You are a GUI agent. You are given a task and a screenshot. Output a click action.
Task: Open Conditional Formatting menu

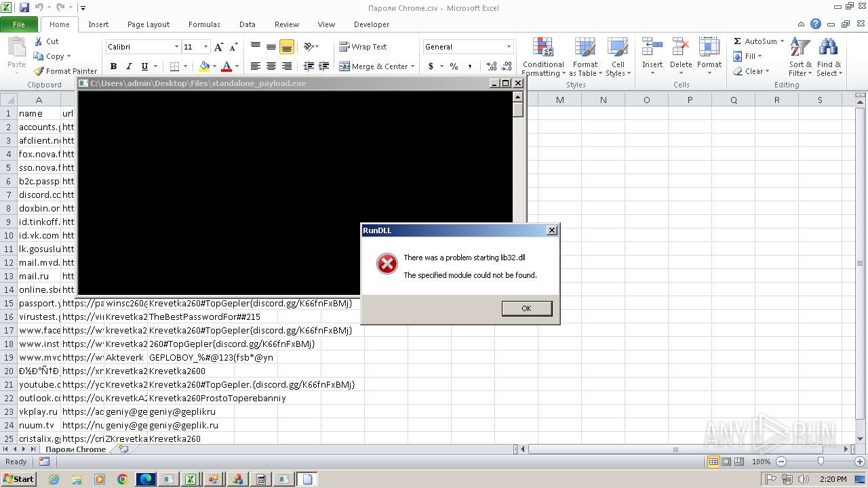(x=543, y=58)
